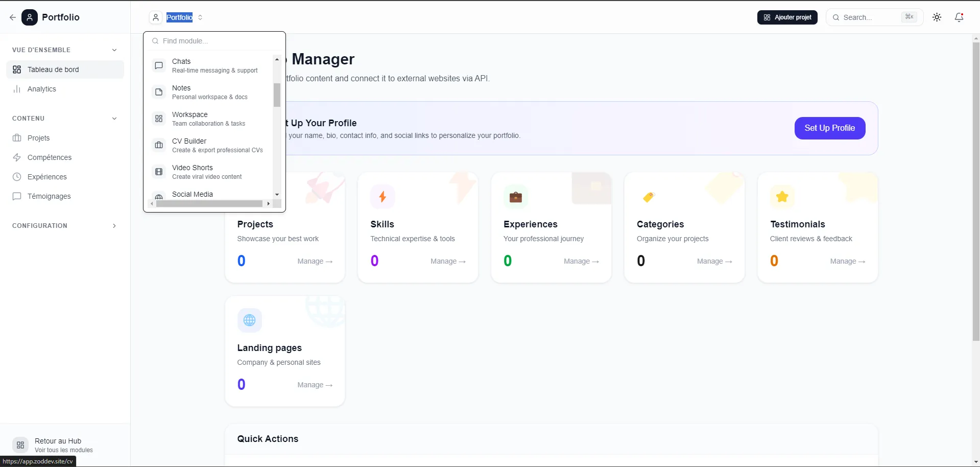Screen dimensions: 980x467
Task: Toggle light mode with the sun icon
Action: tap(937, 17)
